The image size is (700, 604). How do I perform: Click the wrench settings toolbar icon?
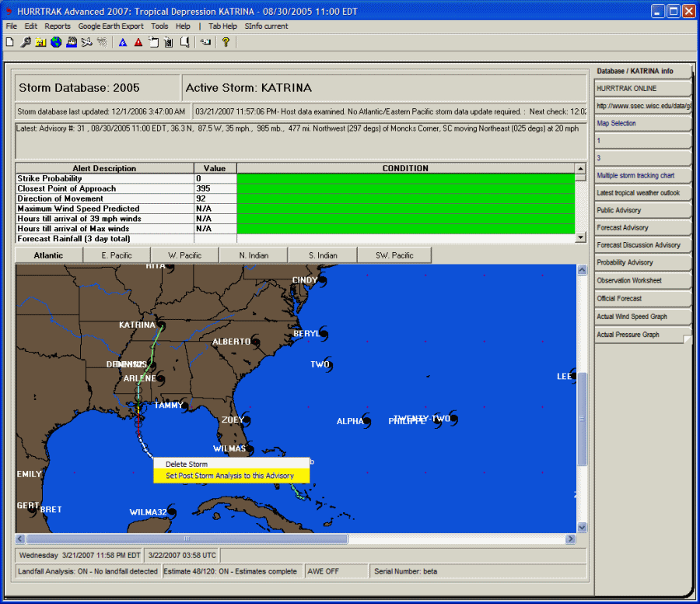[x=26, y=43]
